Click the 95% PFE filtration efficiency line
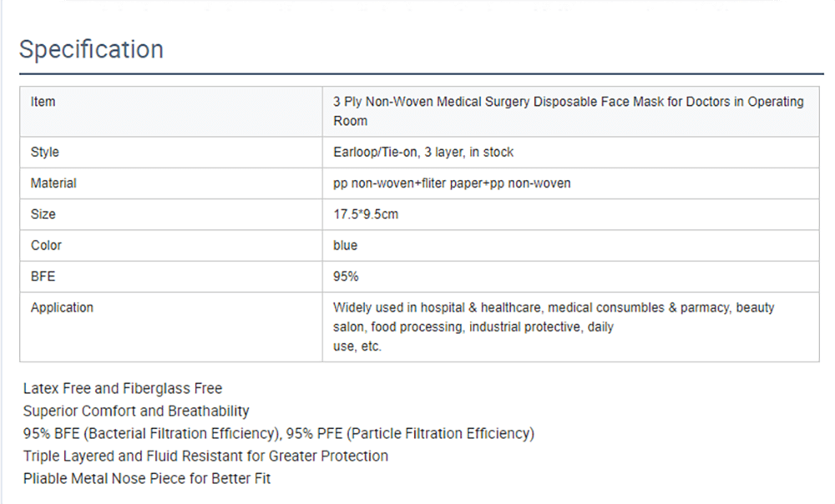The image size is (835, 504). tap(279, 433)
